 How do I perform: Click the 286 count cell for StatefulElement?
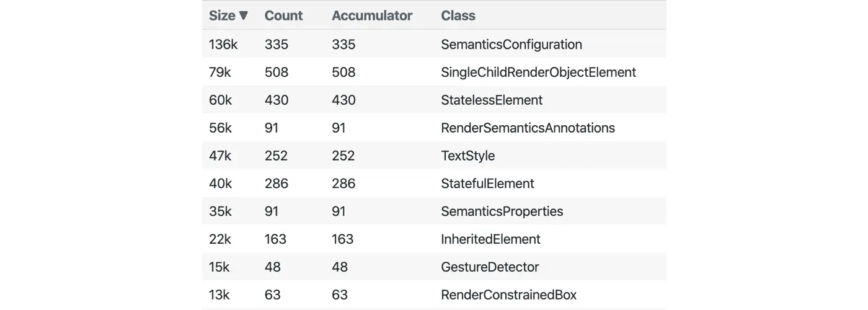click(x=277, y=184)
